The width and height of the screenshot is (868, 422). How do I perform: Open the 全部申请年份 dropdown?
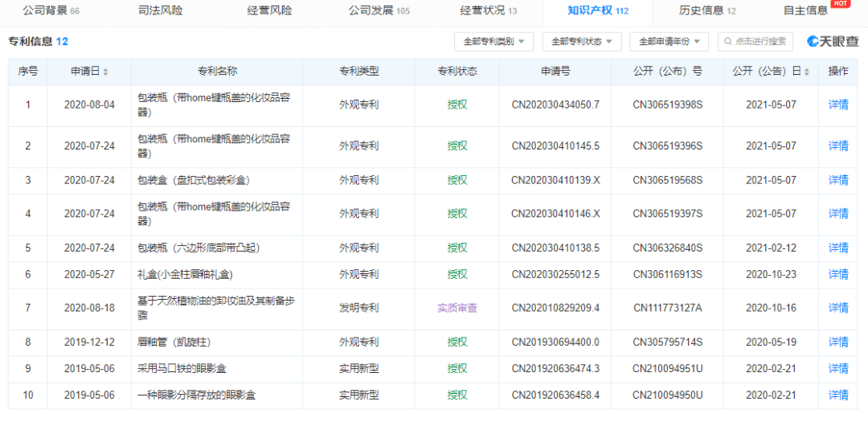tap(669, 41)
